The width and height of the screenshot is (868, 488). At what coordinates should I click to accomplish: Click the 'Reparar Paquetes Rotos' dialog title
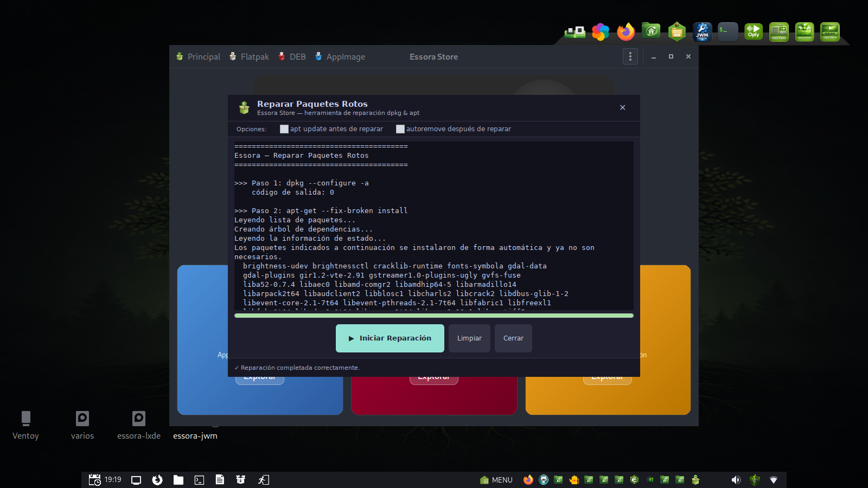point(312,104)
